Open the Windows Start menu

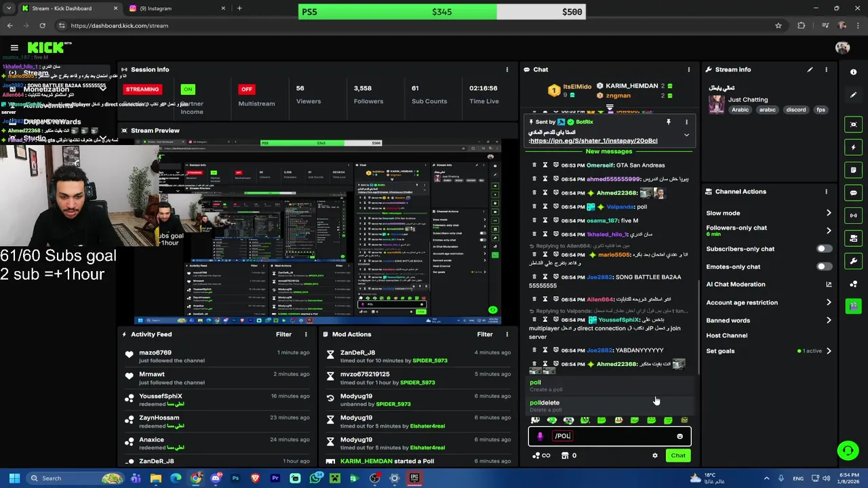coord(14,479)
